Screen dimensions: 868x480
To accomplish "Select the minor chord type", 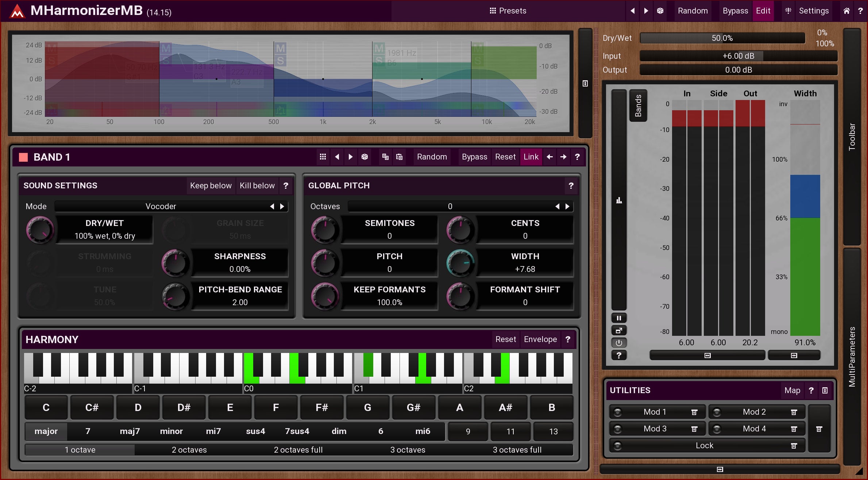I will coord(171,431).
